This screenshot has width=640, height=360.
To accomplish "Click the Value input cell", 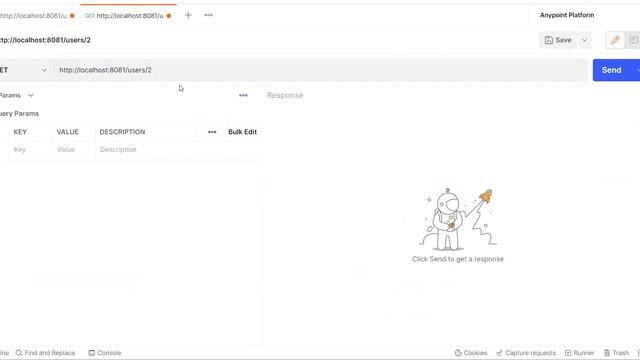I will point(73,150).
